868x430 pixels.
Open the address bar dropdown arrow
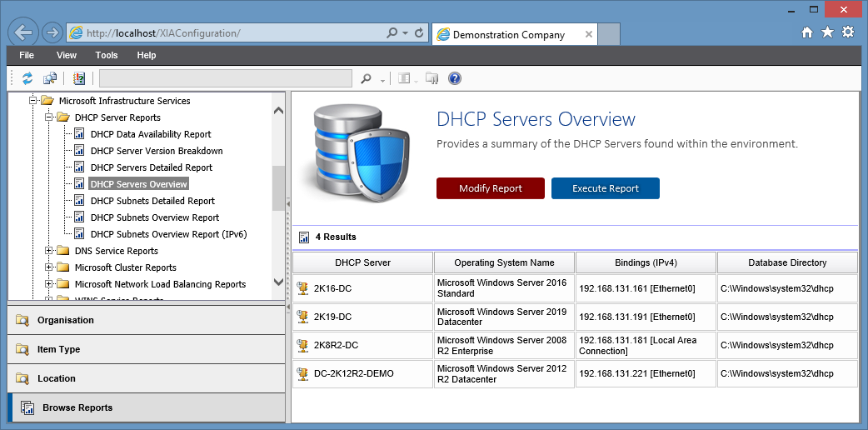click(406, 32)
